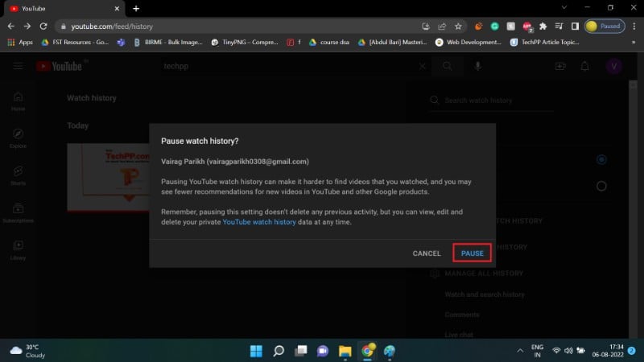Screen dimensions: 644x362
Task: Reload the page with refresh icon
Action: [x=43, y=27]
